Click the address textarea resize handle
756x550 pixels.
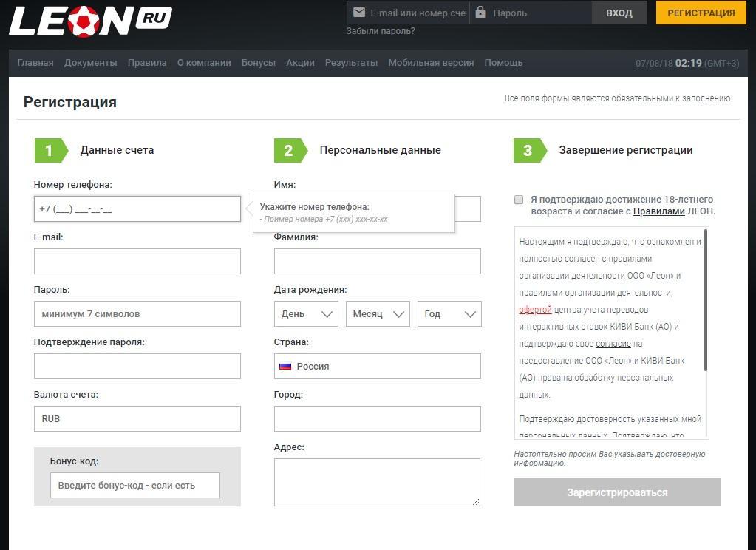click(x=475, y=501)
